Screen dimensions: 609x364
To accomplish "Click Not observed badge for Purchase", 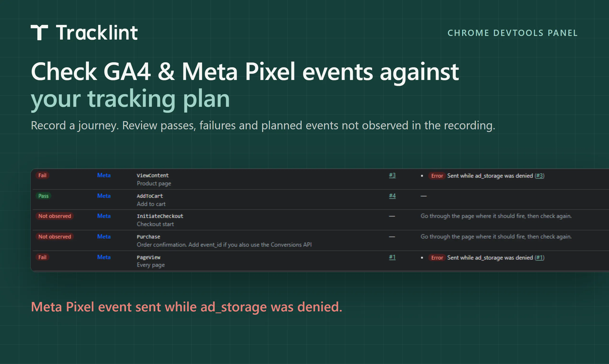I will tap(54, 237).
